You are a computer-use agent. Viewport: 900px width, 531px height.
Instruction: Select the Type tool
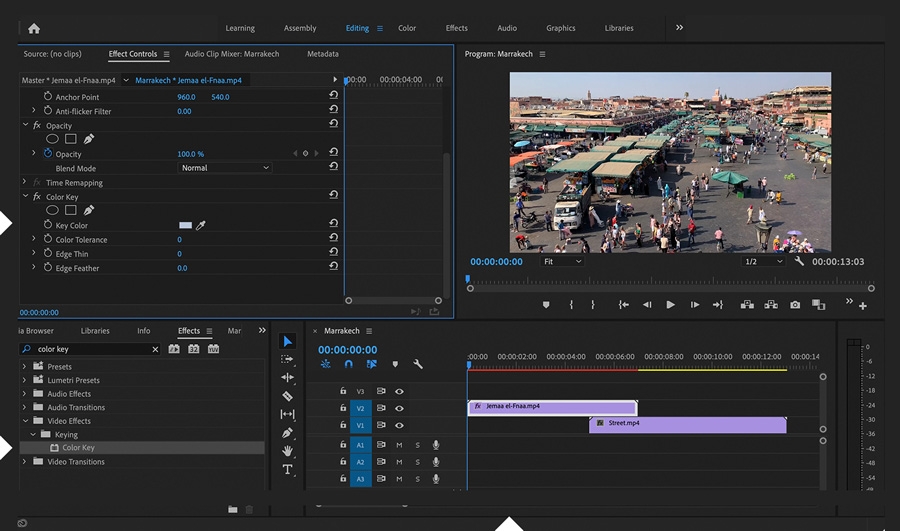pos(288,469)
